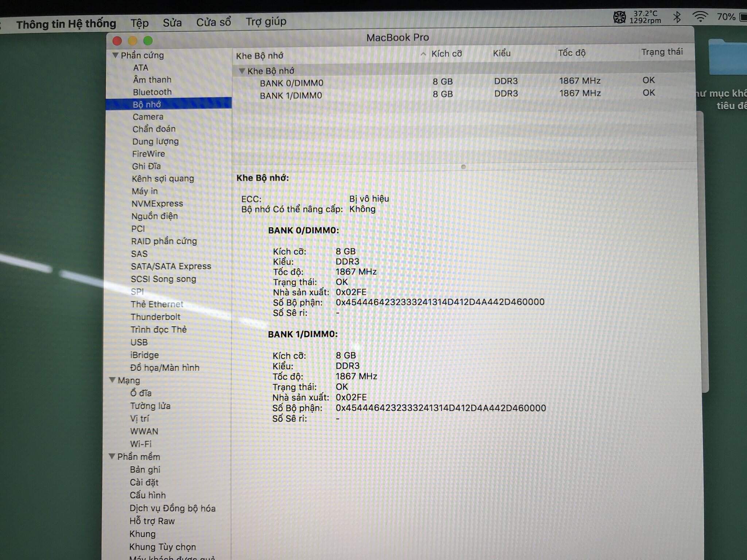The width and height of the screenshot is (747, 560).
Task: Open the Tệp menu
Action: pos(140,23)
